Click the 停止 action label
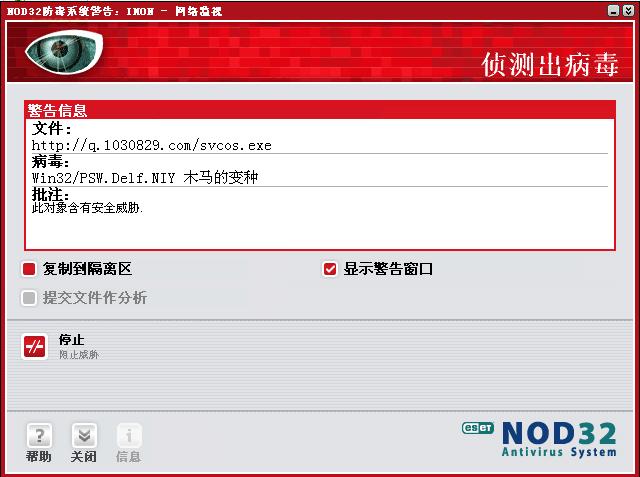The image size is (640, 477). pyautogui.click(x=71, y=339)
